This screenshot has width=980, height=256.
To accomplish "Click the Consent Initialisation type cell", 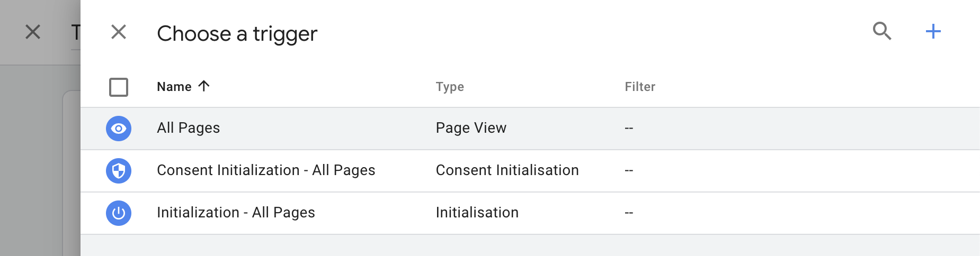I will point(507,170).
